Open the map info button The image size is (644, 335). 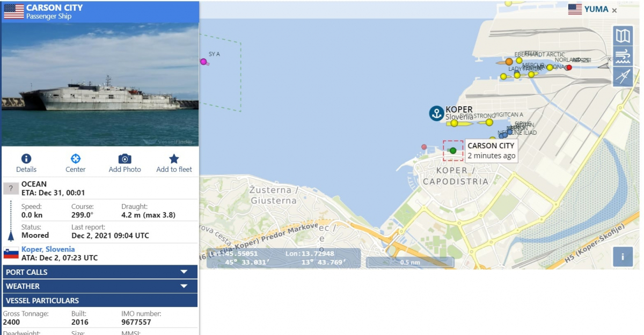point(623,257)
